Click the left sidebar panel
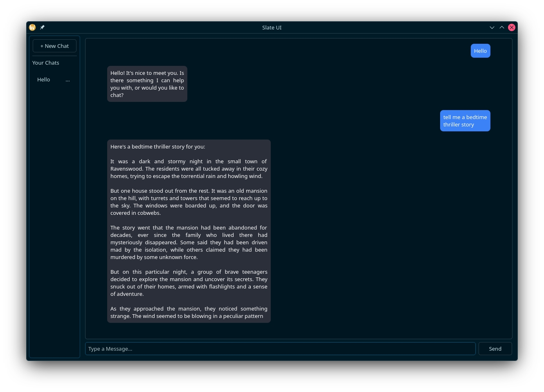The height and width of the screenshot is (392, 544). (x=54, y=205)
